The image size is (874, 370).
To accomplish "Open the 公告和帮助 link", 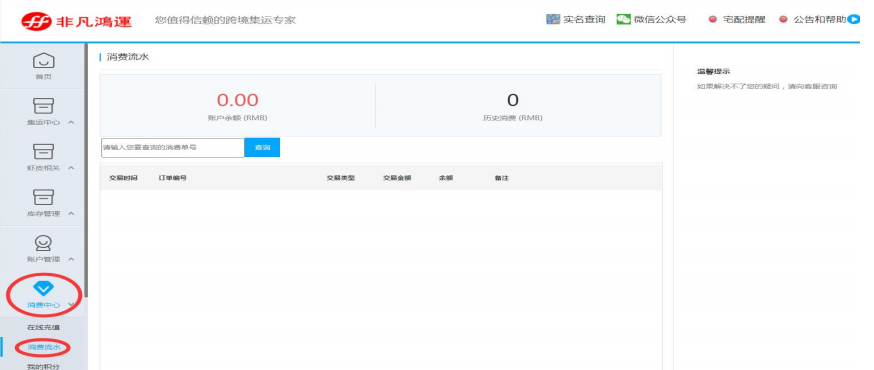I will coord(820,20).
